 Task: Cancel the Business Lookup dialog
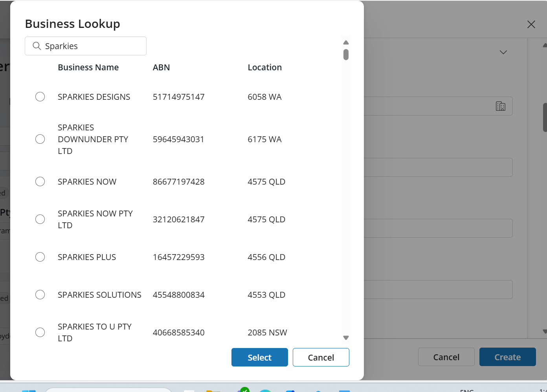(x=321, y=357)
